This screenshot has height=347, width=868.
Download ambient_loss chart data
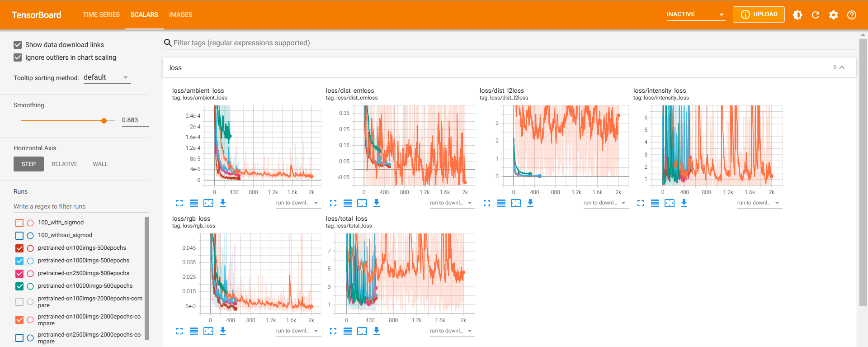point(223,203)
